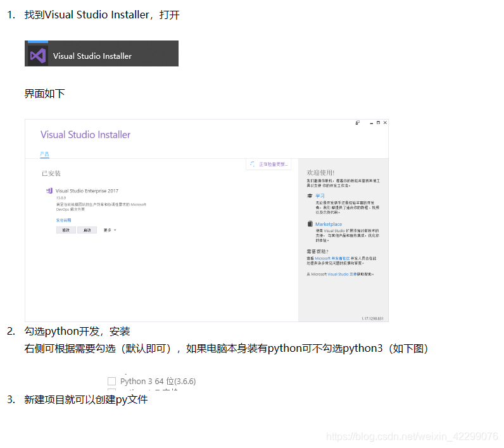
Task: Click the 正在检查更新 status box
Action: point(268,164)
